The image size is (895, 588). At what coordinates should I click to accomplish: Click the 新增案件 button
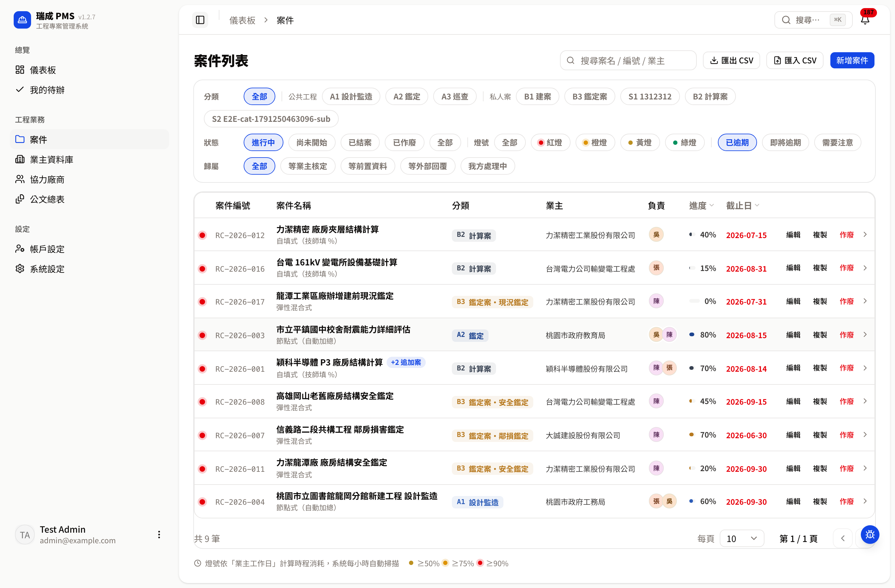pos(852,61)
